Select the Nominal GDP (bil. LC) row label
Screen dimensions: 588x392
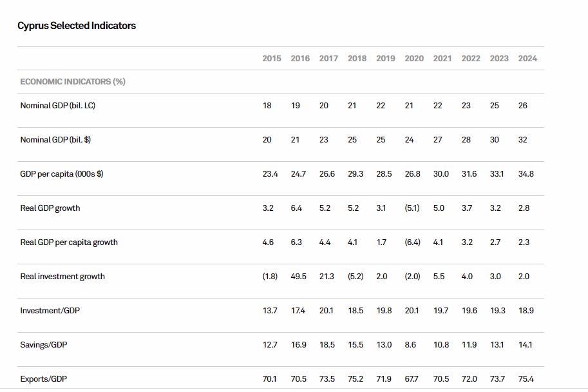(x=58, y=106)
